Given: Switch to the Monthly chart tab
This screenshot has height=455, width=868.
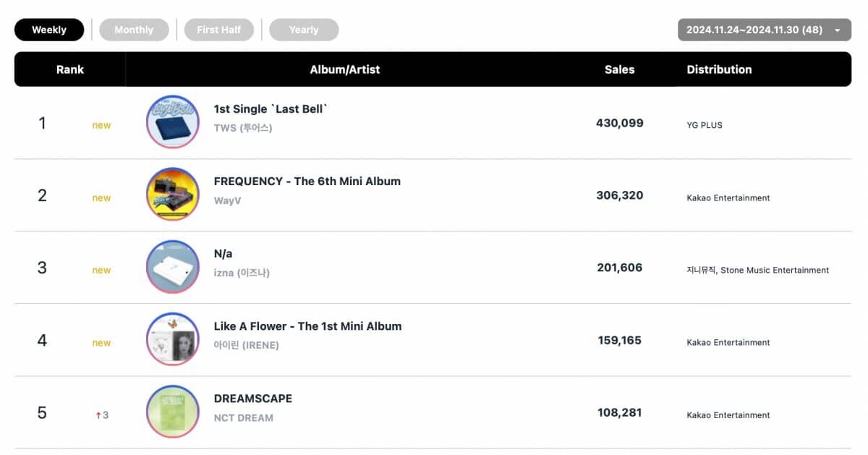Looking at the screenshot, I should 134,30.
